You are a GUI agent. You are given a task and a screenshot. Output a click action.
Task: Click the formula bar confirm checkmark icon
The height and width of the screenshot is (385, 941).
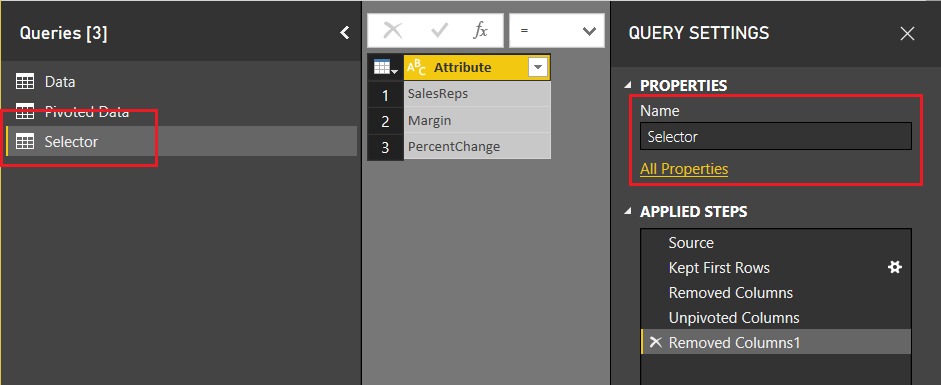point(440,31)
